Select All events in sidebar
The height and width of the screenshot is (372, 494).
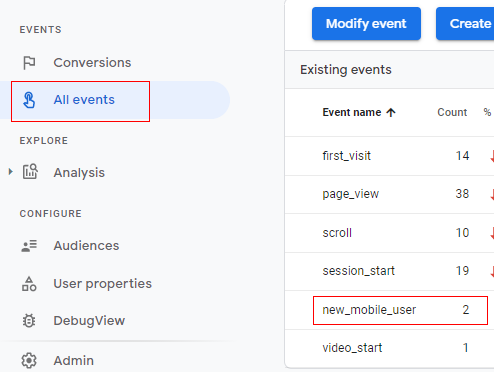click(x=80, y=101)
